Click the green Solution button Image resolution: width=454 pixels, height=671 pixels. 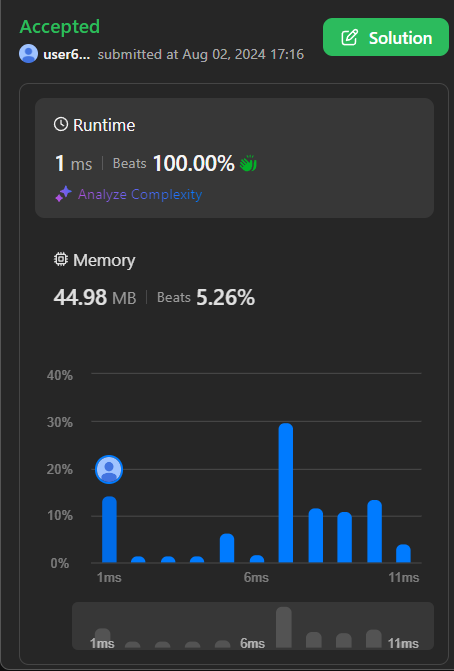(386, 37)
